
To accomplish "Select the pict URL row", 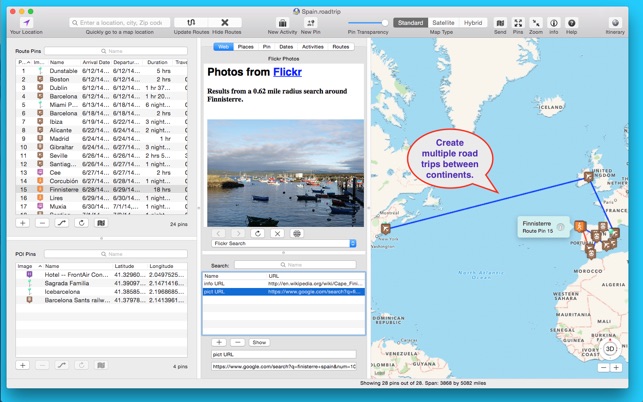I will click(x=284, y=292).
